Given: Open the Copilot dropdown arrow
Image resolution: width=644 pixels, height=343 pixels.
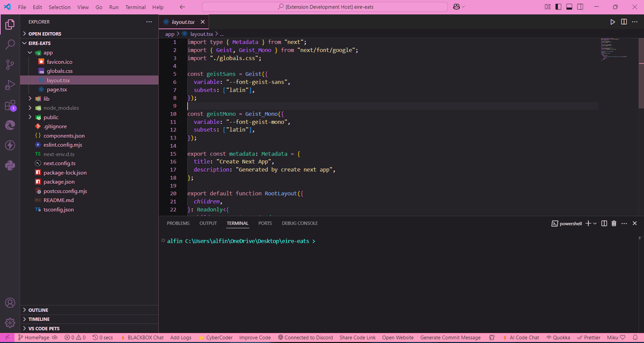Looking at the screenshot, I should click(464, 7).
